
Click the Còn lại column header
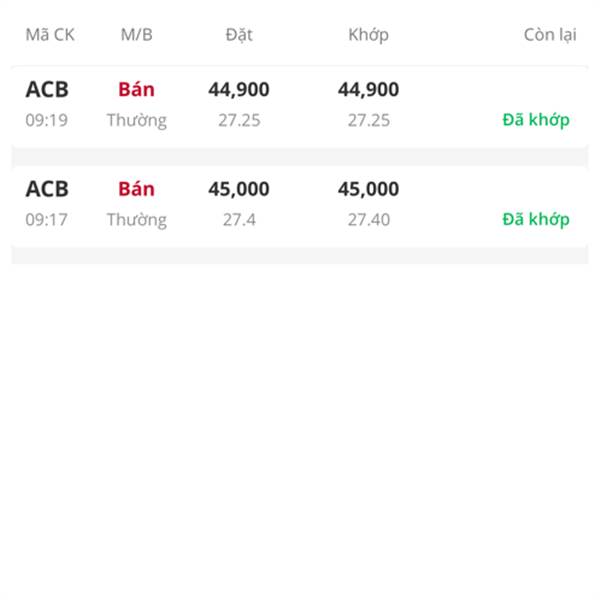[x=550, y=35]
